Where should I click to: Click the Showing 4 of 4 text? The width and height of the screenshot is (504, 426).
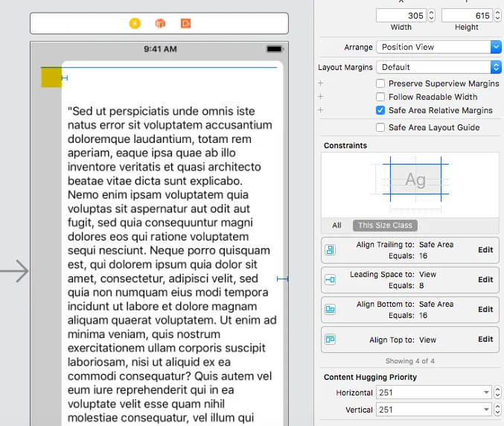410,361
